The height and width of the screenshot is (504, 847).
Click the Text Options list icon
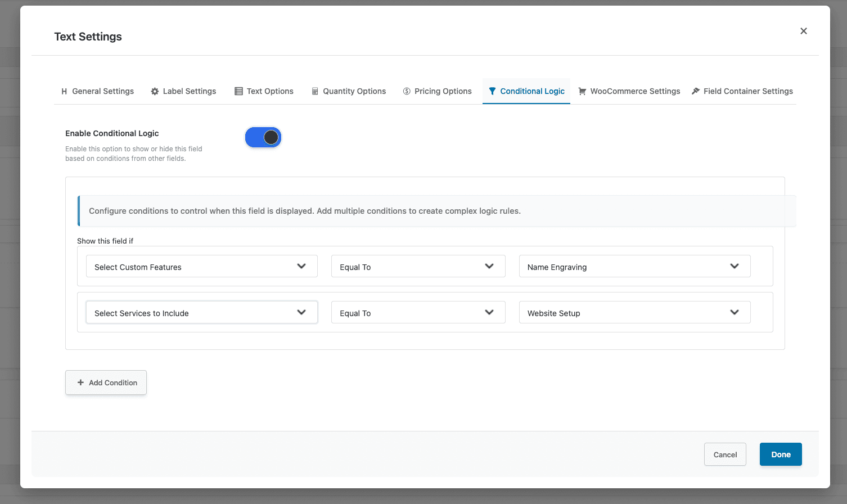238,91
